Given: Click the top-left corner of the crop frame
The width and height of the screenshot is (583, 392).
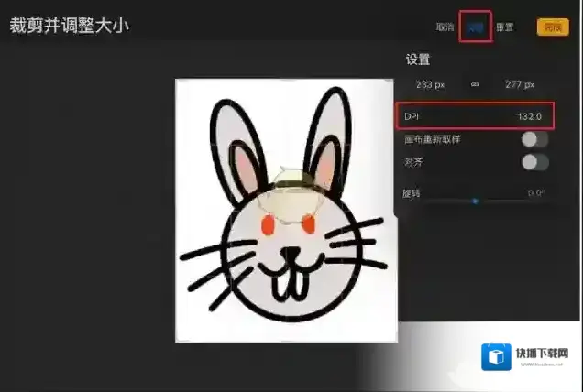Looking at the screenshot, I should click(176, 80).
